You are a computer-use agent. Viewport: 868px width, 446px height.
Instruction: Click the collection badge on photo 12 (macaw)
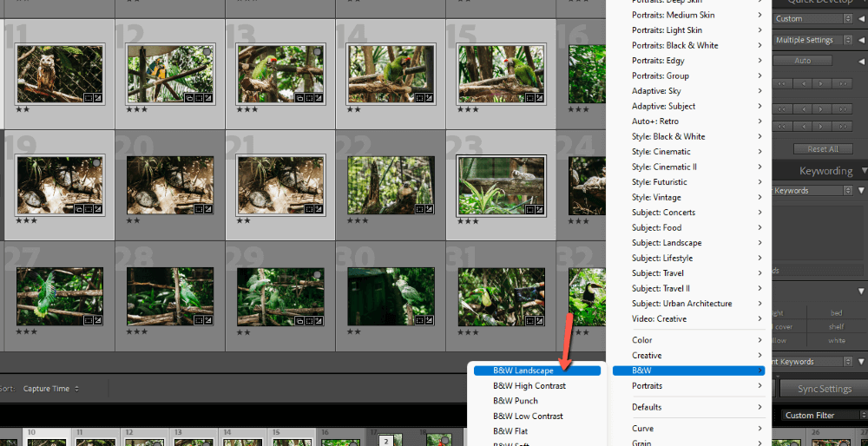(x=190, y=98)
